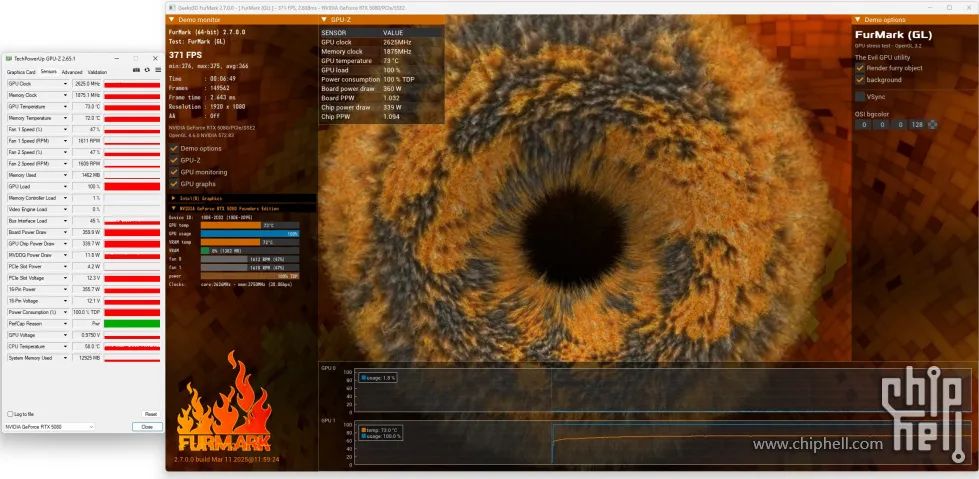The image size is (979, 479).
Task: Click the 1462 MB Memory Used value
Action: coord(87,175)
